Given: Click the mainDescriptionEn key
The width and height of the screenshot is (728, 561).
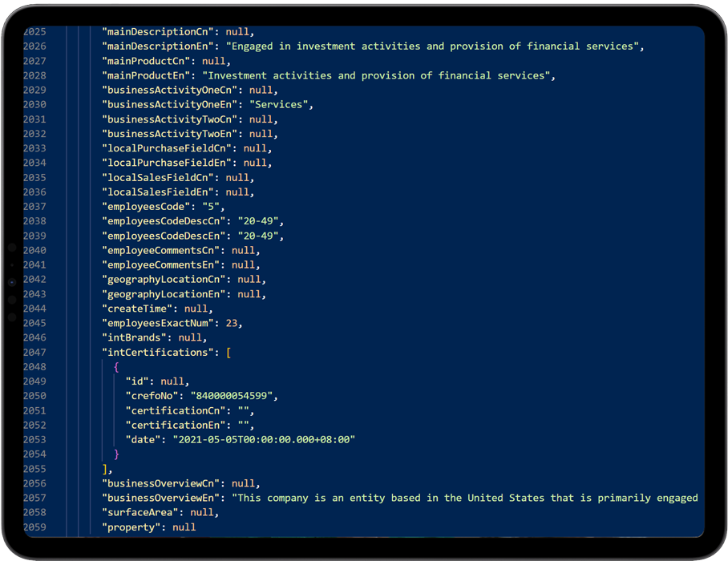Looking at the screenshot, I should coord(158,46).
